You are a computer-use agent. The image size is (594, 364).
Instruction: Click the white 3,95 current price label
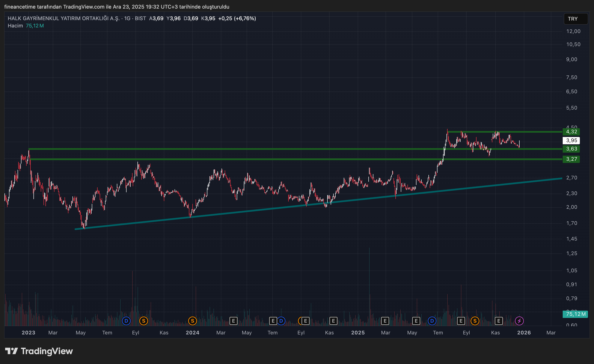571,140
